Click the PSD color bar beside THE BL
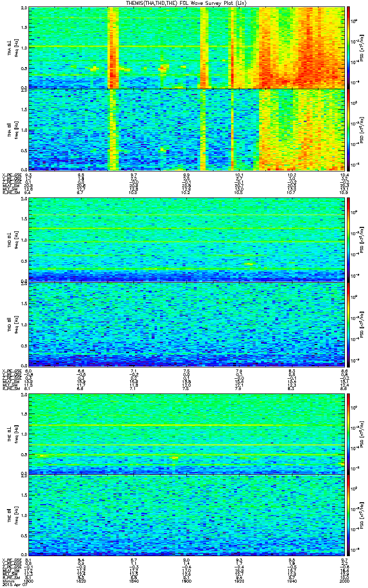Screen dimensions: 368x588 click(349, 434)
